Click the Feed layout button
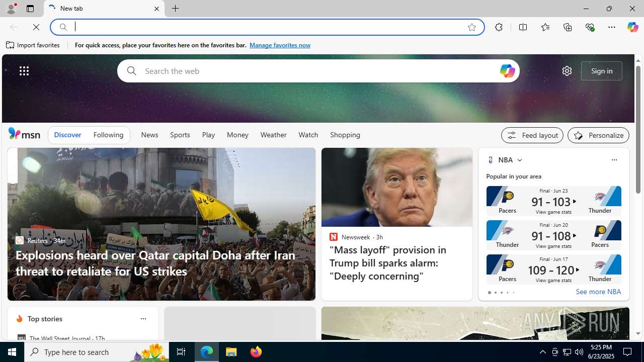The height and width of the screenshot is (362, 644). click(532, 135)
